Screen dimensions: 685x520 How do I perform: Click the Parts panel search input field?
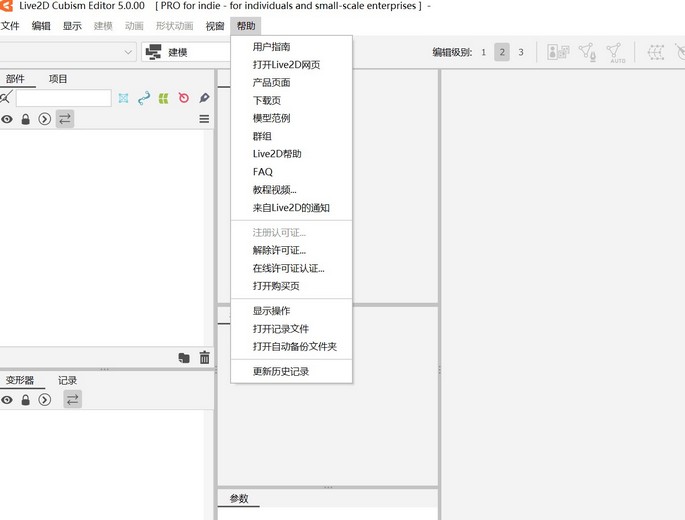pos(62,98)
